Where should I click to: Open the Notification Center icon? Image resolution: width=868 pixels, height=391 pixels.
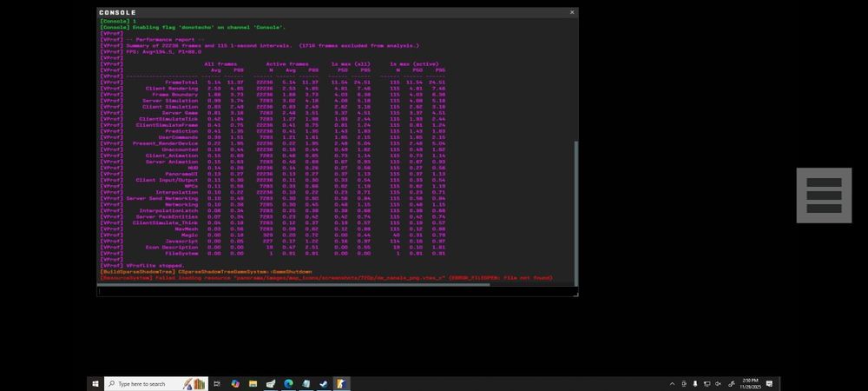click(769, 384)
